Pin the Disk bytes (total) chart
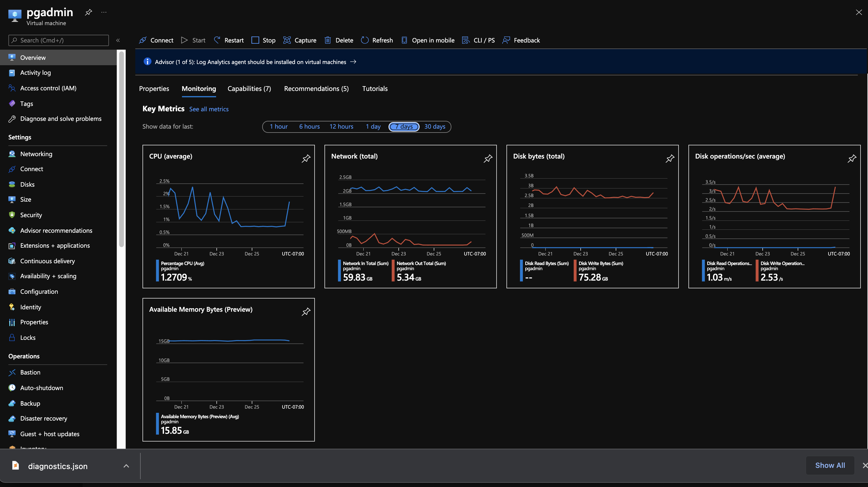Viewport: 868px width, 487px height. [x=670, y=159]
